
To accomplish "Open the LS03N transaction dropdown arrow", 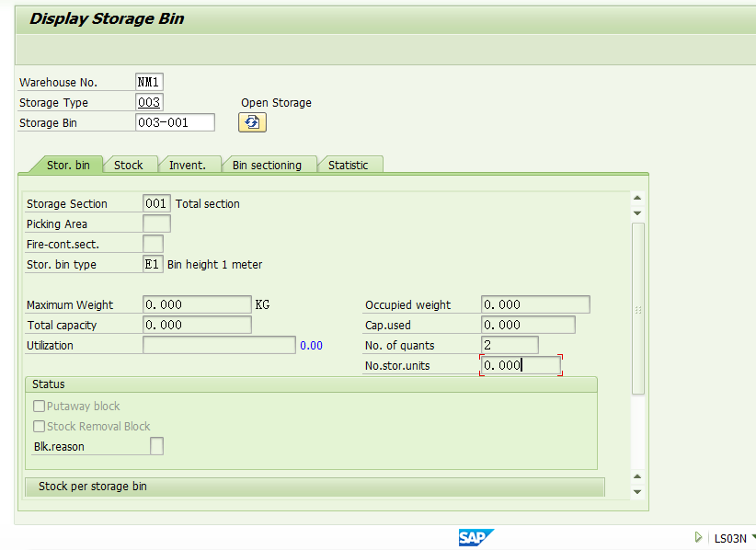I will click(x=752, y=537).
